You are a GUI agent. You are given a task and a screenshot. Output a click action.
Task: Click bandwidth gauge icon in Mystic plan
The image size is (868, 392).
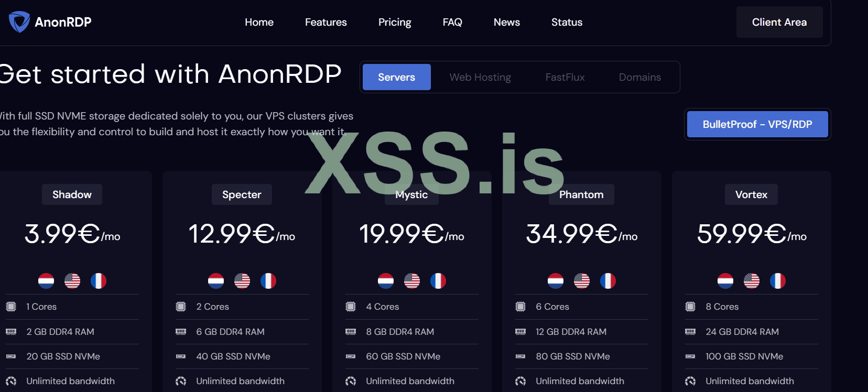point(351,381)
